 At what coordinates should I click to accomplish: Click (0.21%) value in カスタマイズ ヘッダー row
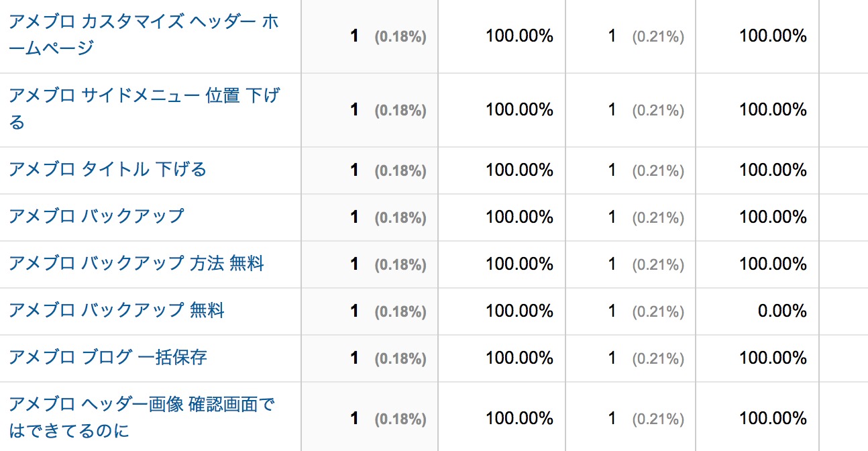658,36
